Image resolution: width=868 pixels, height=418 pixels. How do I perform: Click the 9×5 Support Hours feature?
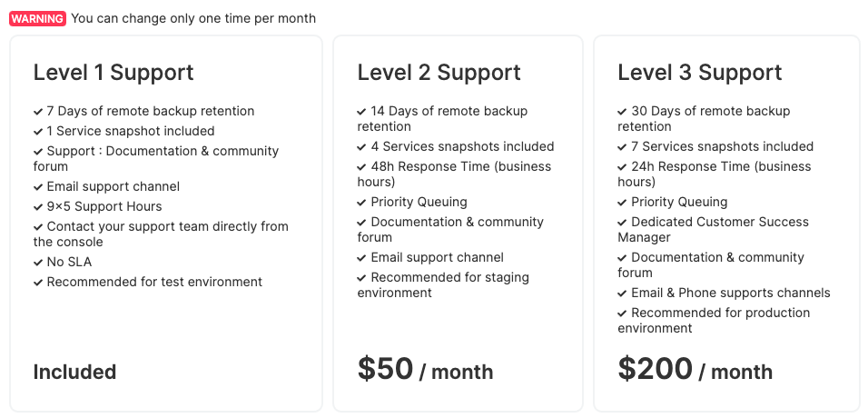104,206
